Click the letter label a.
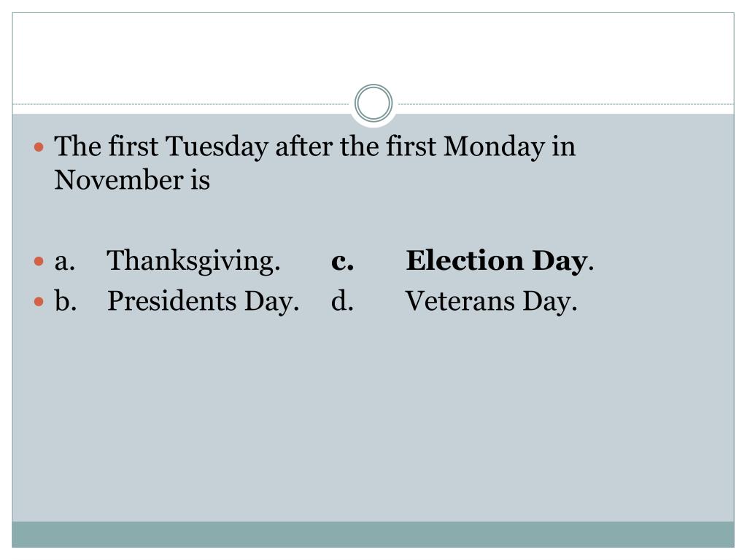 (x=65, y=262)
